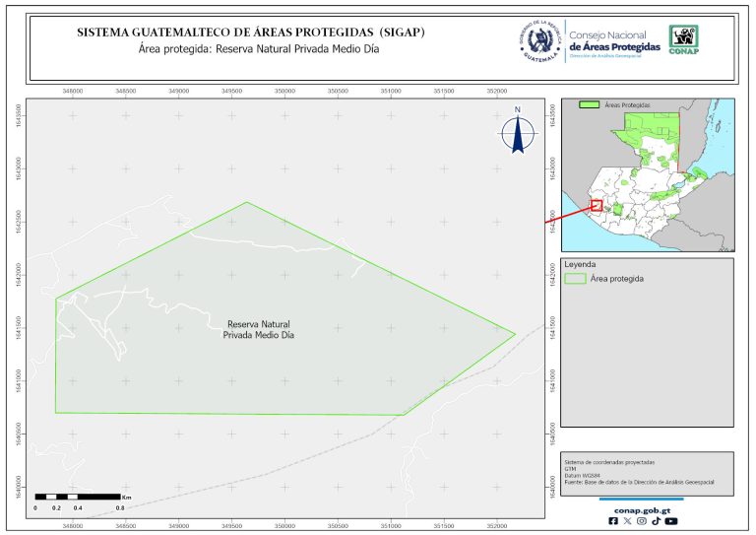Viewport: 756px width, 535px height.
Task: Click the north arrow compass symbol
Action: (x=517, y=133)
